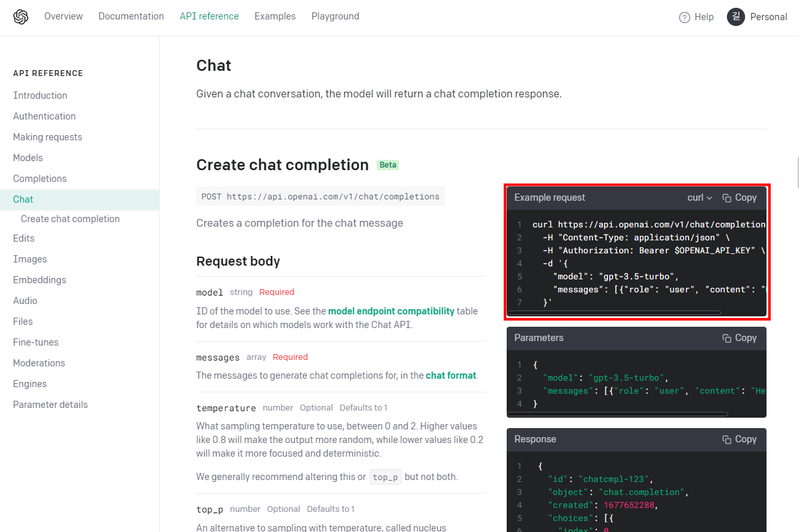The height and width of the screenshot is (532, 799).
Task: Click the 1677652288 created value
Action: 630,505
